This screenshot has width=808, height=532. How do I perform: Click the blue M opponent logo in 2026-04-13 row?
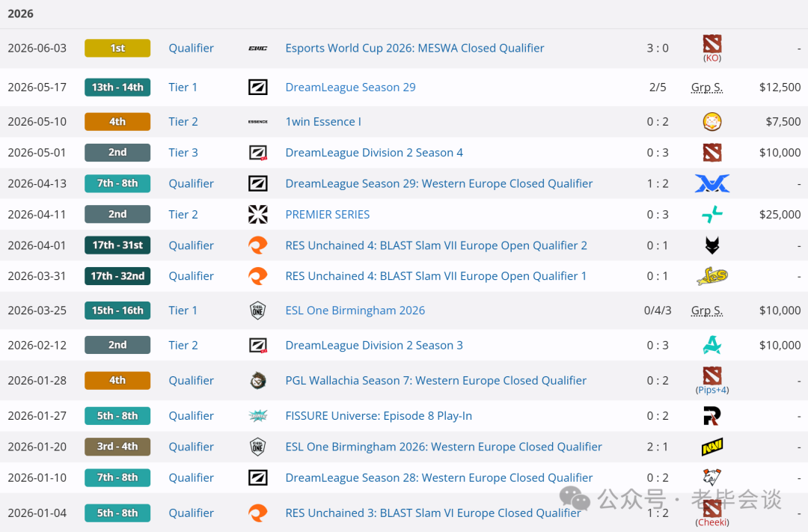(712, 183)
